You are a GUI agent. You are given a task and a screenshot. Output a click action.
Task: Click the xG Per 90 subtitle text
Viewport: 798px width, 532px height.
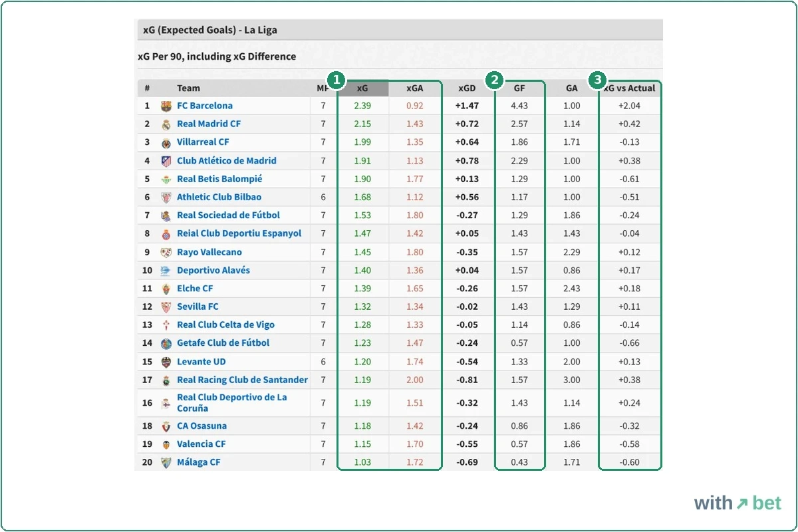(x=217, y=57)
